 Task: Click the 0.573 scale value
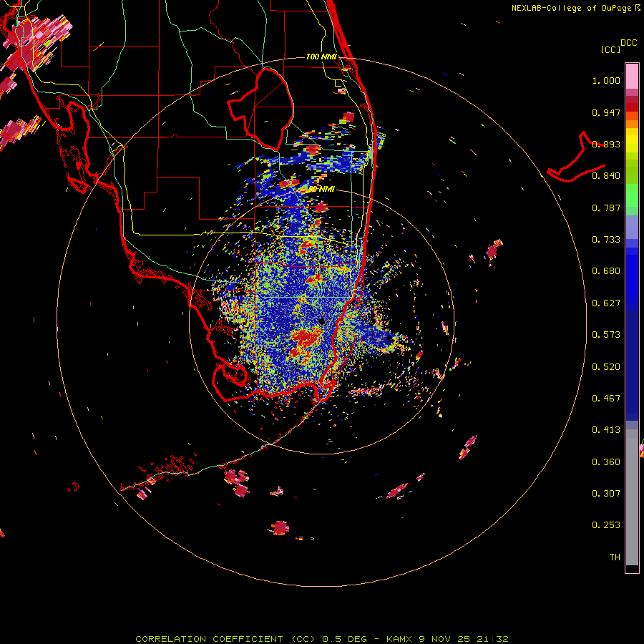click(606, 335)
